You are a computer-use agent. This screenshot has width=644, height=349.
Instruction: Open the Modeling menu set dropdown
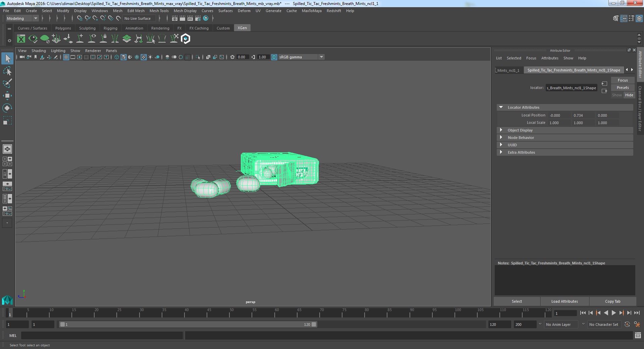pos(22,18)
